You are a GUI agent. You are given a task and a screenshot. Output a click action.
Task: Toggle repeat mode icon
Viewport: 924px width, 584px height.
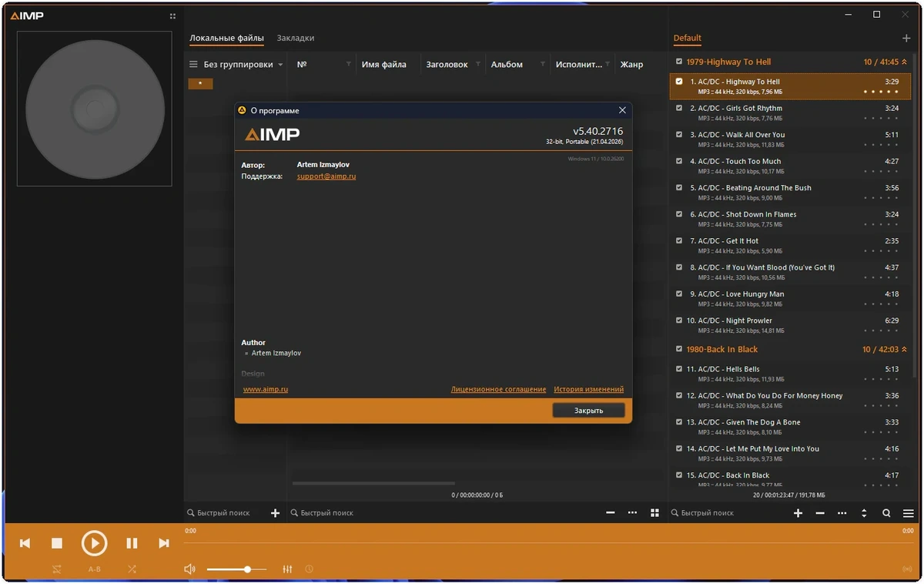click(x=57, y=569)
